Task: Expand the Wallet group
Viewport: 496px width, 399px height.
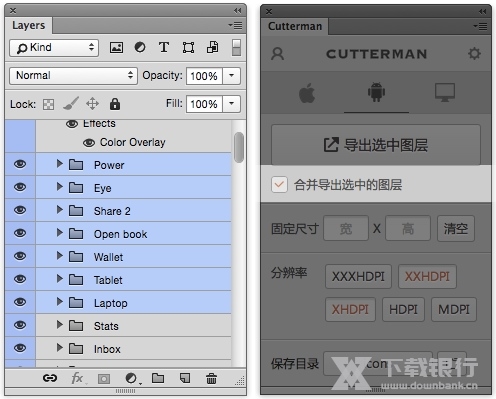Action: (60, 256)
